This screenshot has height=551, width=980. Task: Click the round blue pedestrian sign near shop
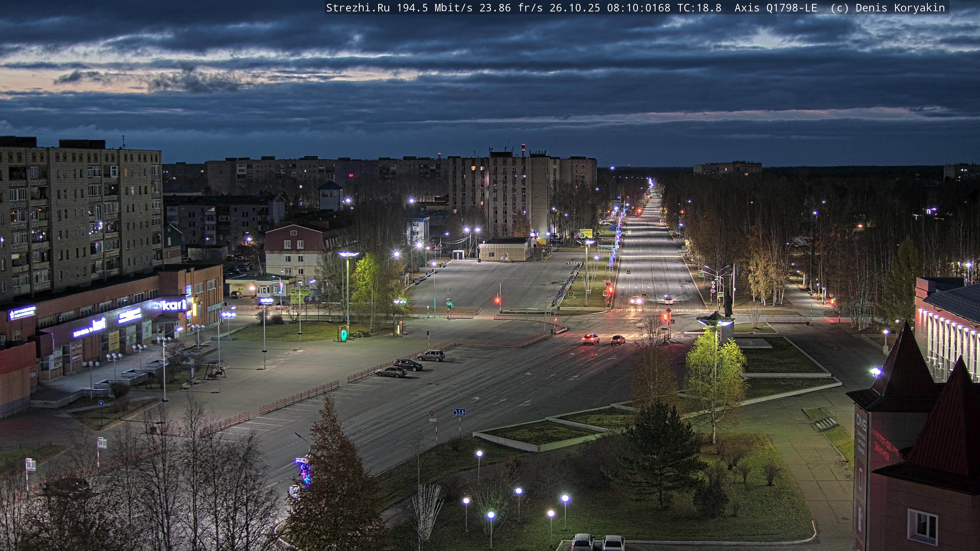pyautogui.click(x=101, y=403)
